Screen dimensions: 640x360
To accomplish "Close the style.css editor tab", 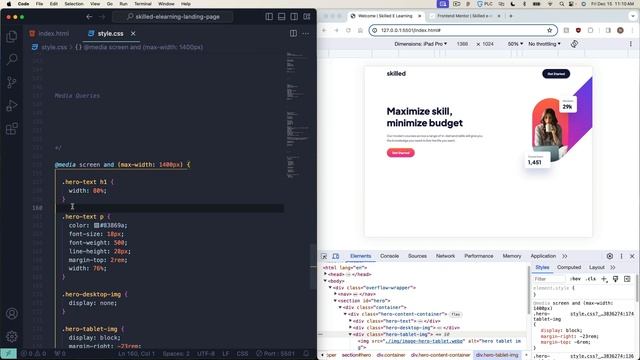I will (133, 33).
